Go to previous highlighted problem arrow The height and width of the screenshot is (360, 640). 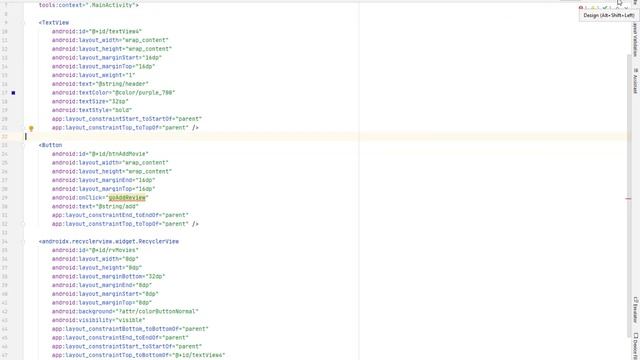[618, 8]
